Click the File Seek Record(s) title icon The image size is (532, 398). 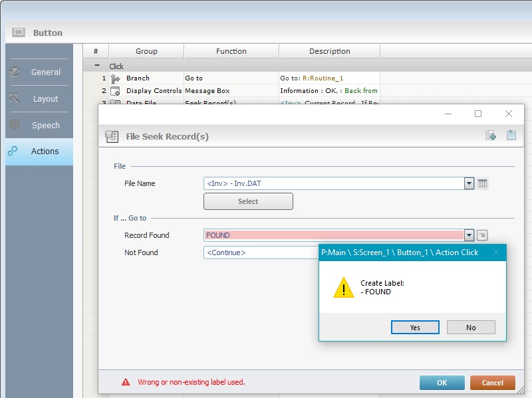point(112,137)
